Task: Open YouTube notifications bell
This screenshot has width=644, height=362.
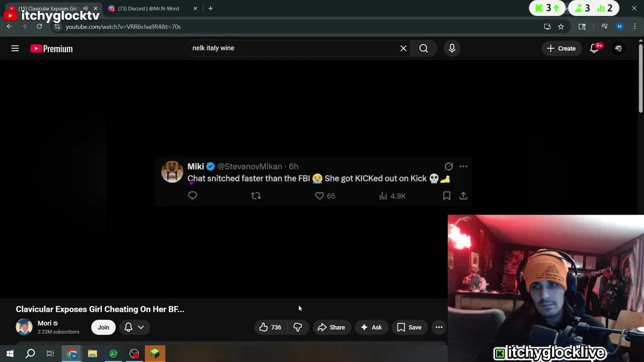Action: [x=594, y=48]
